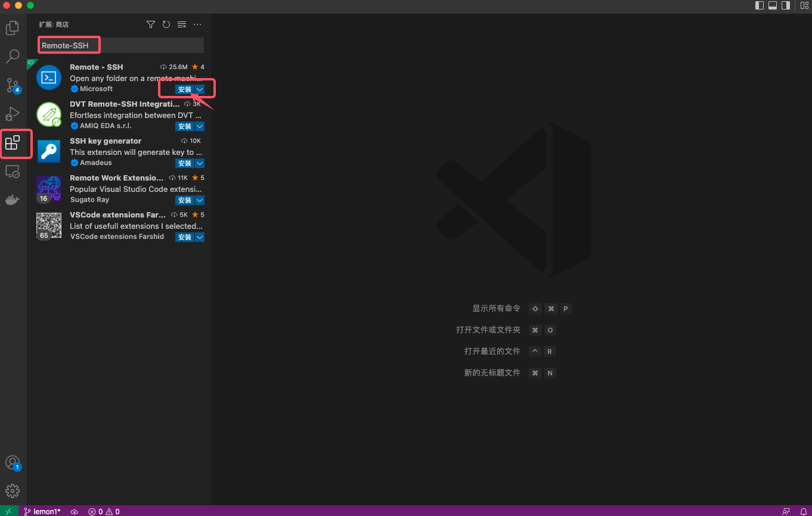Viewport: 812px width, 516px height.
Task: Refresh the extensions list
Action: point(166,24)
